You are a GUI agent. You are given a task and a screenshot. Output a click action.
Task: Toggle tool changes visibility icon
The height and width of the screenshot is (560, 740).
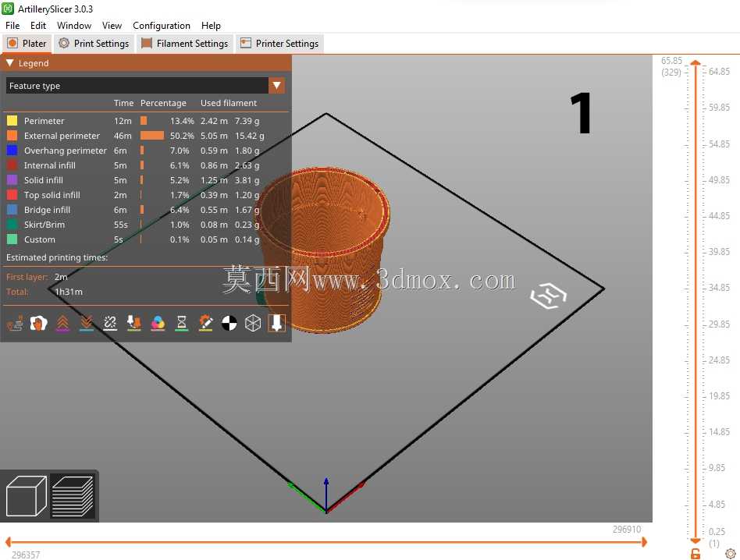[x=134, y=323]
